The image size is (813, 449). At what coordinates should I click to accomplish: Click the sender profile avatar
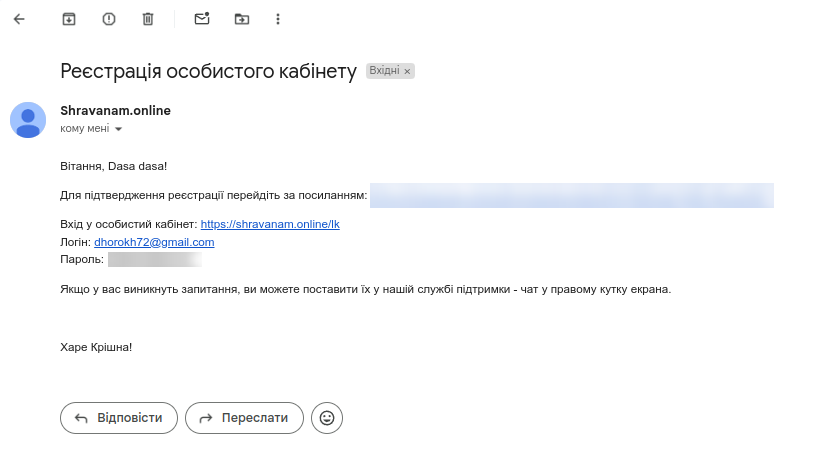(x=28, y=120)
